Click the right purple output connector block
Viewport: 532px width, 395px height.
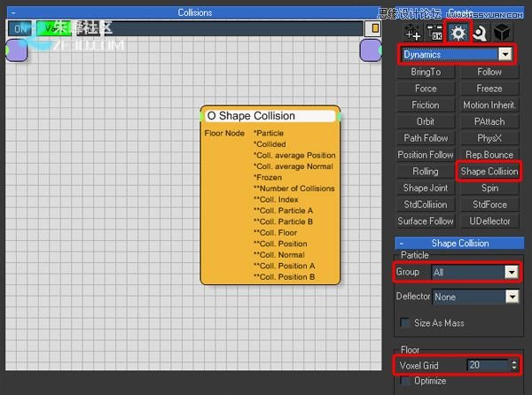pos(371,50)
